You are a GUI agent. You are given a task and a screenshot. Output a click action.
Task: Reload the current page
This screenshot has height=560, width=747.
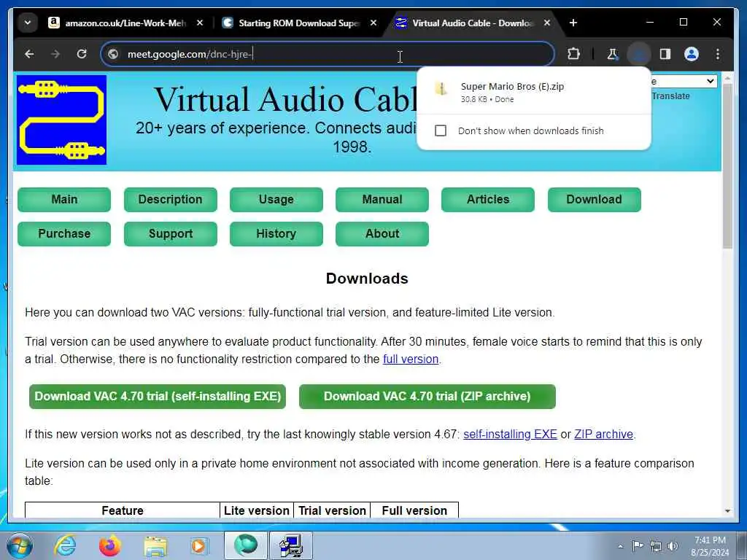click(x=82, y=54)
